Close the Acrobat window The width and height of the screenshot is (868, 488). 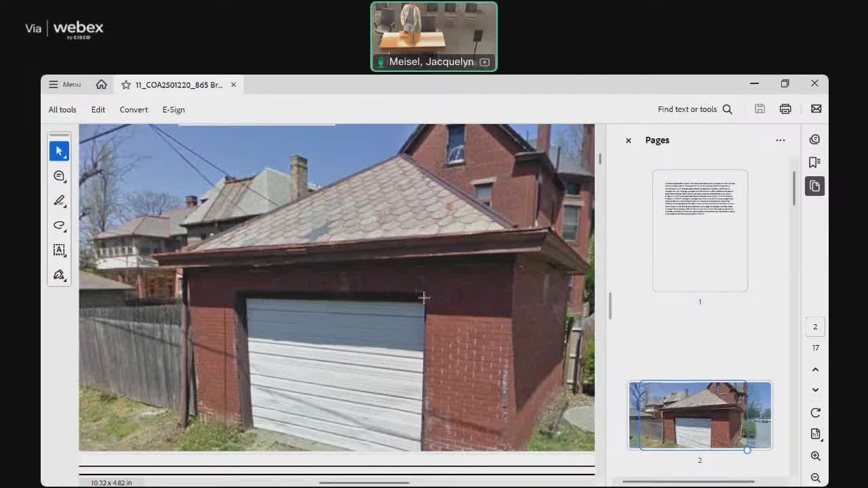coord(814,83)
